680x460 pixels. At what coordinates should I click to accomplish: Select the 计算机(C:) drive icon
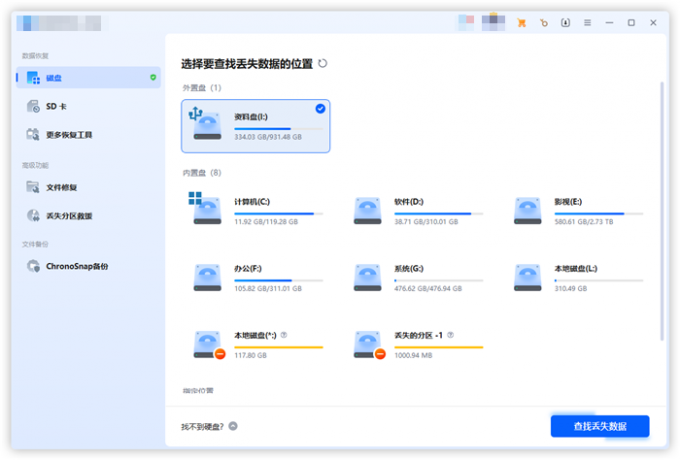(205, 208)
